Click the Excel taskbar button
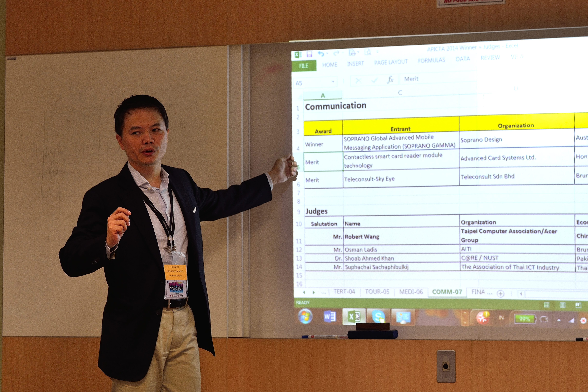Viewport: 588px width, 392px height. [354, 316]
